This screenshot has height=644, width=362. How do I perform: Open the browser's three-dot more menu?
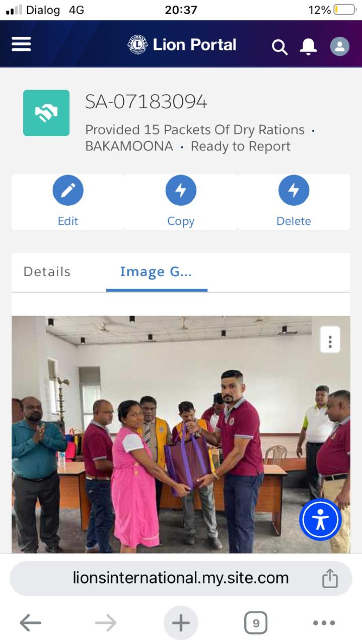tap(324, 623)
